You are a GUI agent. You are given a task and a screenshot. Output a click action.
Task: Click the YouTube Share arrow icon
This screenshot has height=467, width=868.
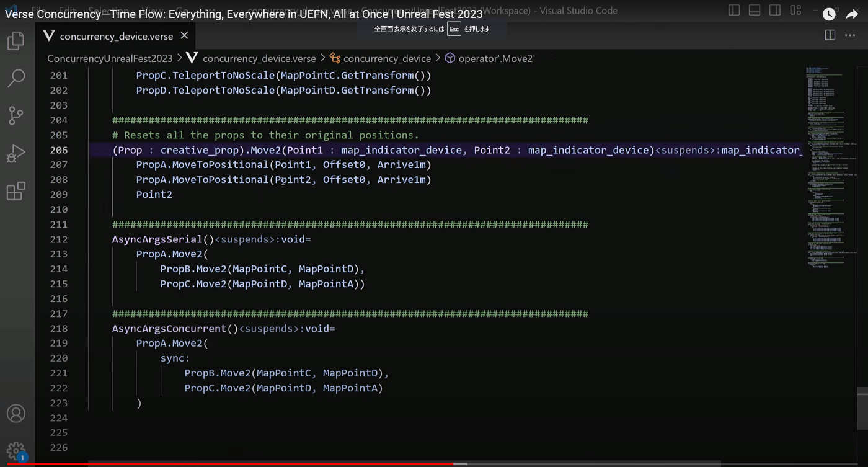852,14
